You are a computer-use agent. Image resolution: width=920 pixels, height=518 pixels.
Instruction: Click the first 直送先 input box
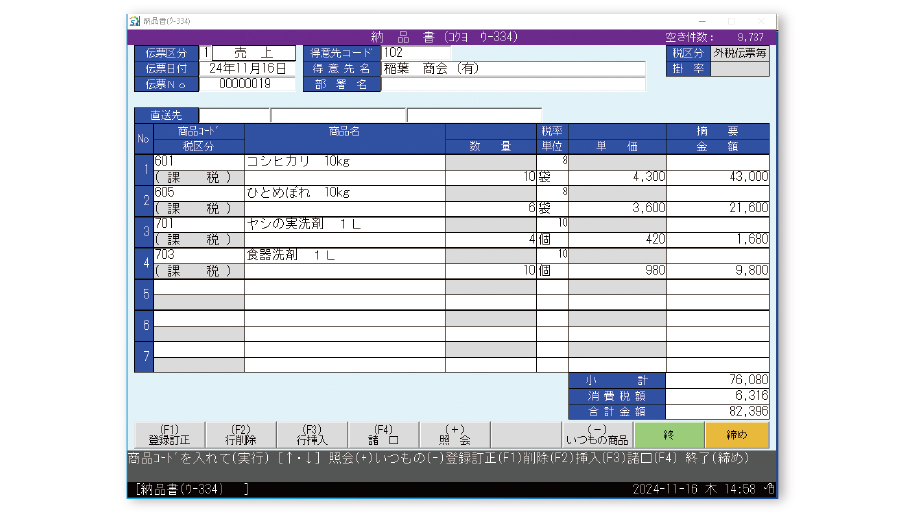tap(234, 115)
